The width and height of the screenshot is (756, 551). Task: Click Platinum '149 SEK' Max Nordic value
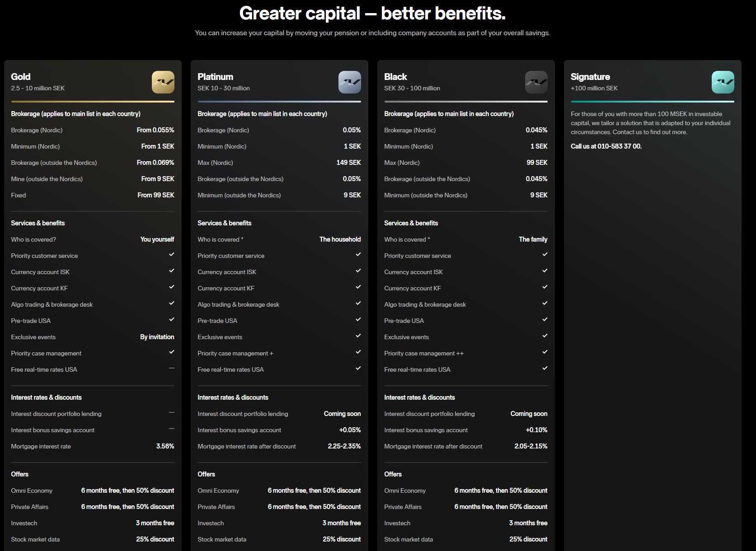point(349,163)
